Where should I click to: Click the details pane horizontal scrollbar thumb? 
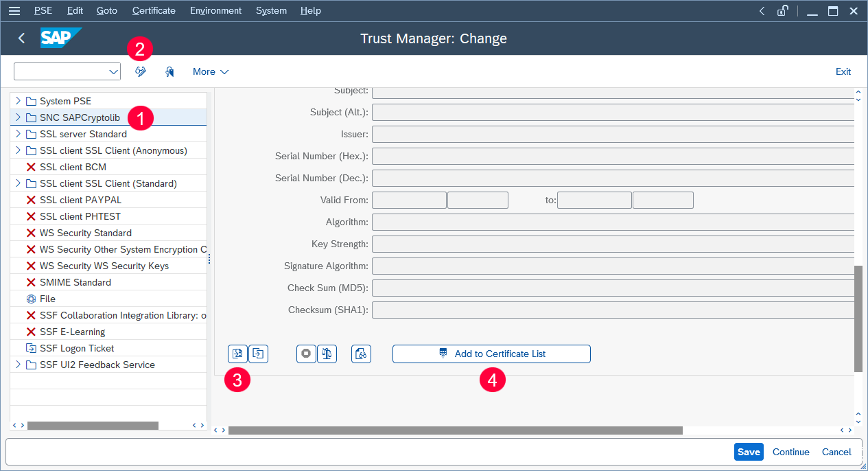(456, 430)
